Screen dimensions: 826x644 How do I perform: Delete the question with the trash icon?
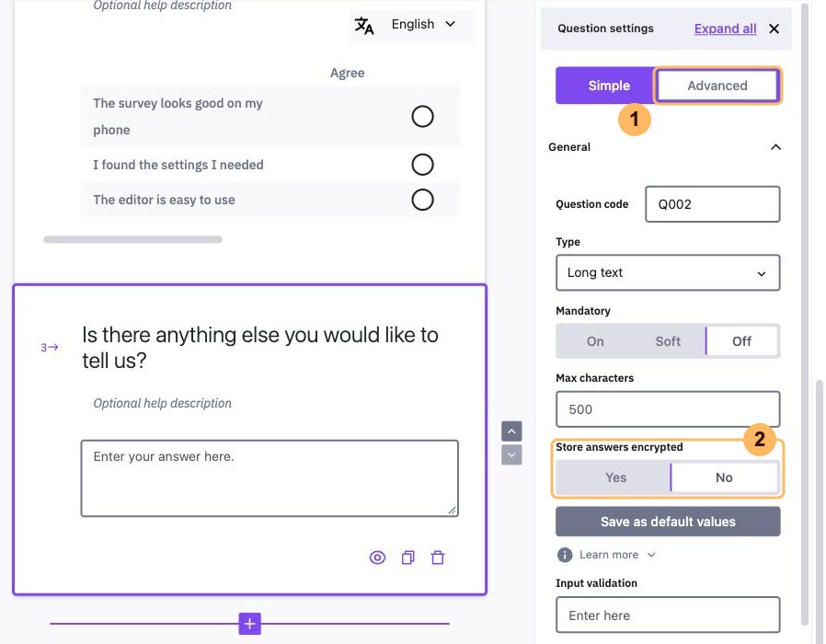pos(438,558)
